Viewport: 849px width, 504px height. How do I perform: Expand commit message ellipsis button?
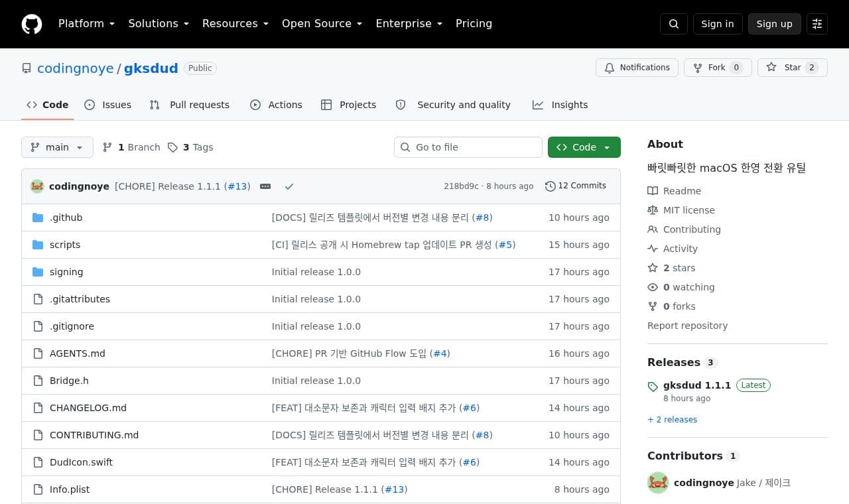[265, 186]
